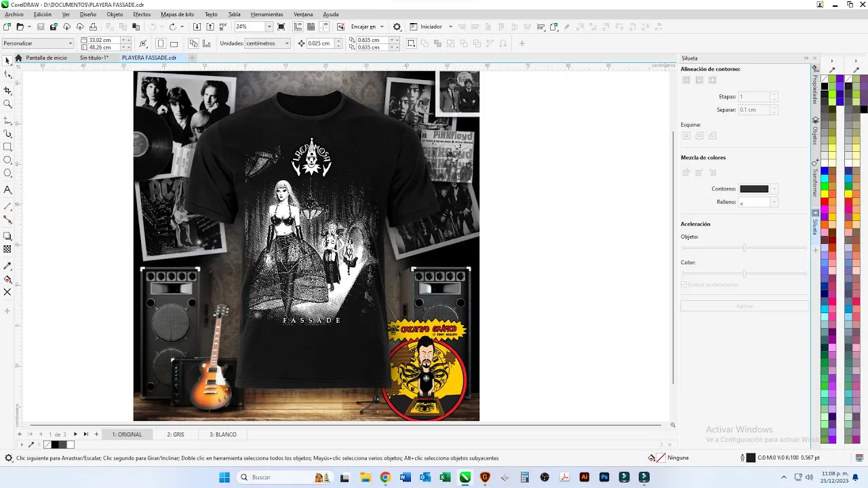Open the Personalizar page size dropdown

pyautogui.click(x=70, y=43)
